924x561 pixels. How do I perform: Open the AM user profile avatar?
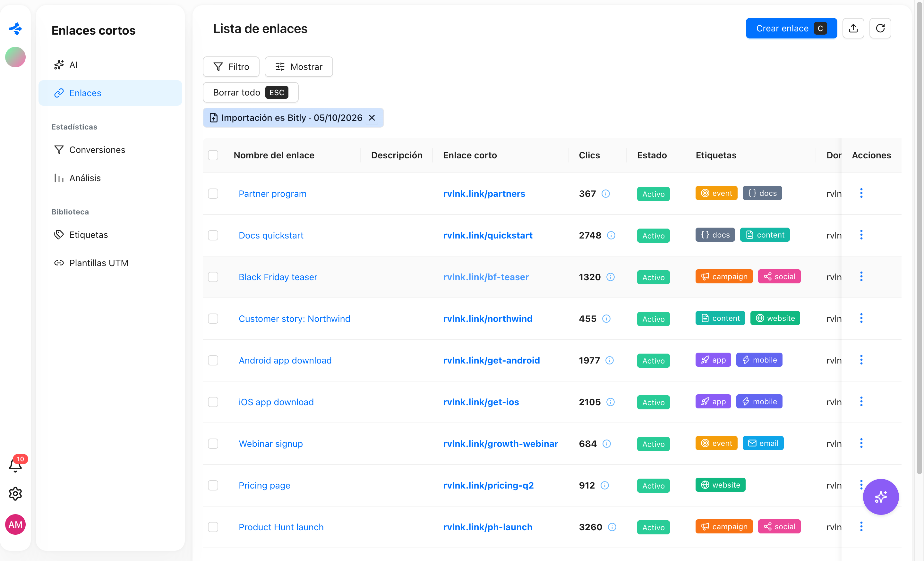pyautogui.click(x=15, y=524)
